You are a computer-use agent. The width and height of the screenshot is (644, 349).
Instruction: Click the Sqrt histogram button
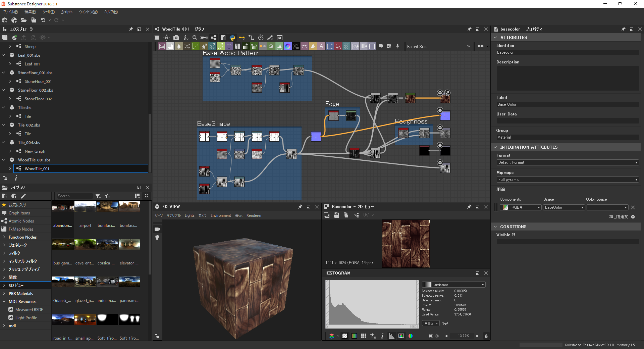coord(445,323)
